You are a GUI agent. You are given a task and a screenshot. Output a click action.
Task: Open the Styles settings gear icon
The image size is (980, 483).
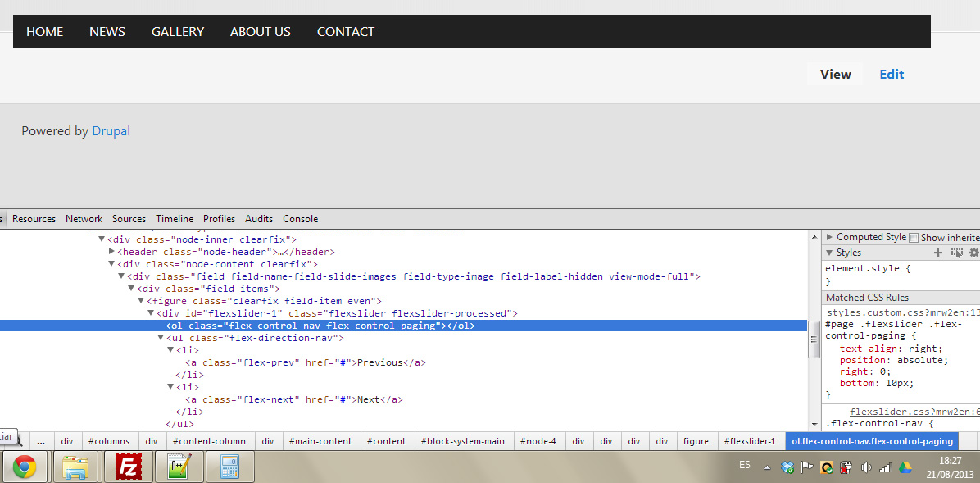[x=973, y=253]
